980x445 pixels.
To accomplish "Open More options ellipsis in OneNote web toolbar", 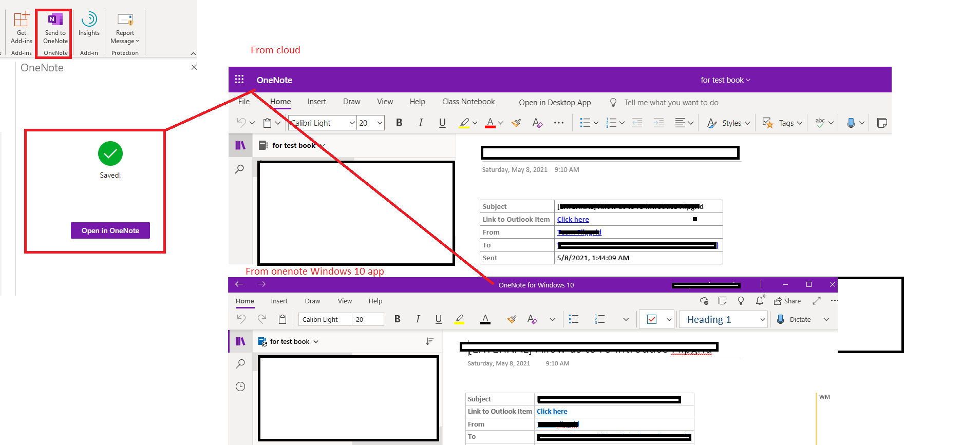I will pos(559,123).
